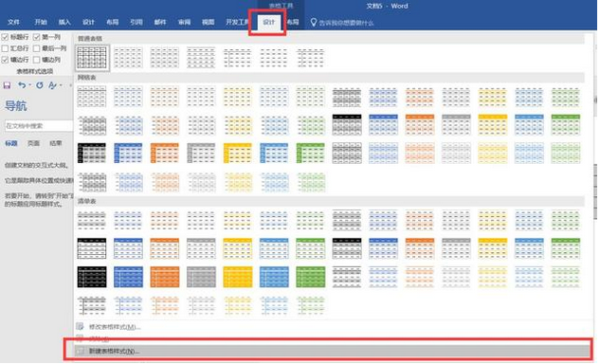Pick the last plain table style in 普通表格
This screenshot has height=364, width=600.
pyautogui.click(x=310, y=58)
